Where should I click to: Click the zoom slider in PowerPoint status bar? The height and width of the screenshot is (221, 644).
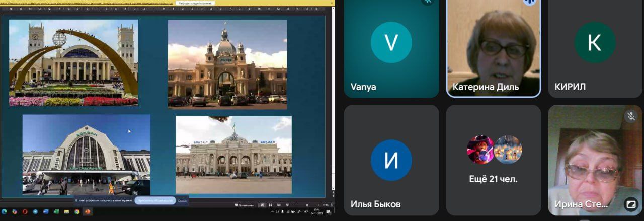point(307,205)
